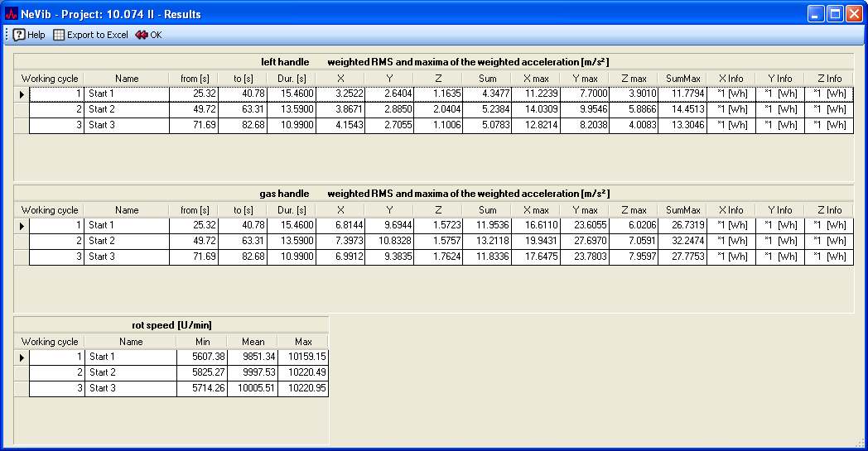Click row selector arrow in gas handle table
The image size is (868, 451).
[22, 225]
